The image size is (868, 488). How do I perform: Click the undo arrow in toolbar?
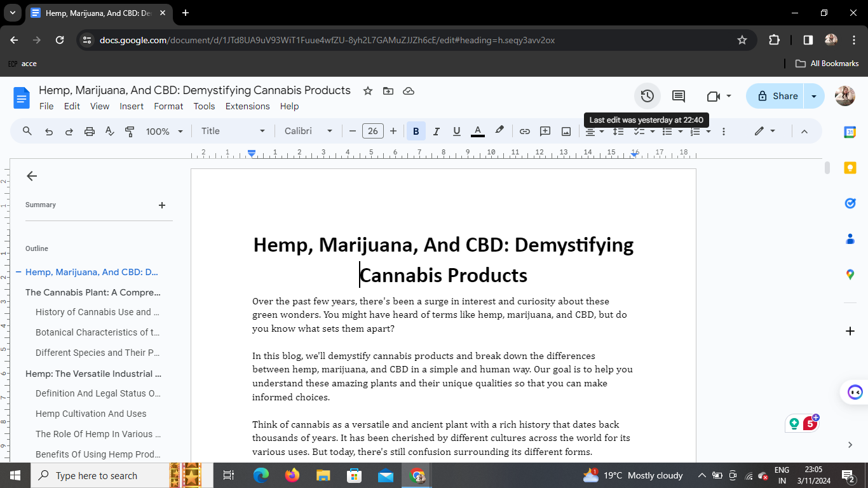49,132
